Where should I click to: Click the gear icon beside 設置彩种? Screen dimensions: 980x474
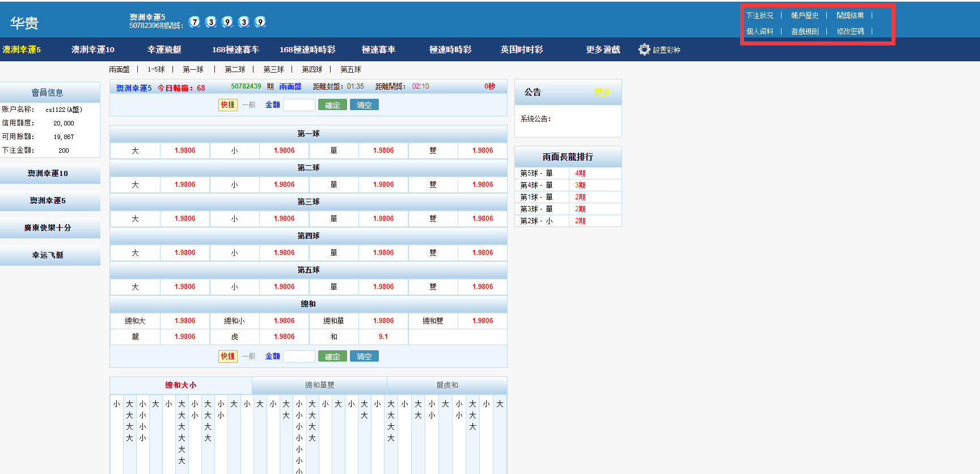click(644, 50)
